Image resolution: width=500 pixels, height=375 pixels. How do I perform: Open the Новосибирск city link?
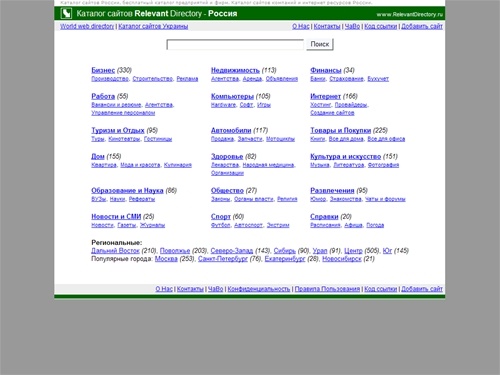(x=342, y=259)
